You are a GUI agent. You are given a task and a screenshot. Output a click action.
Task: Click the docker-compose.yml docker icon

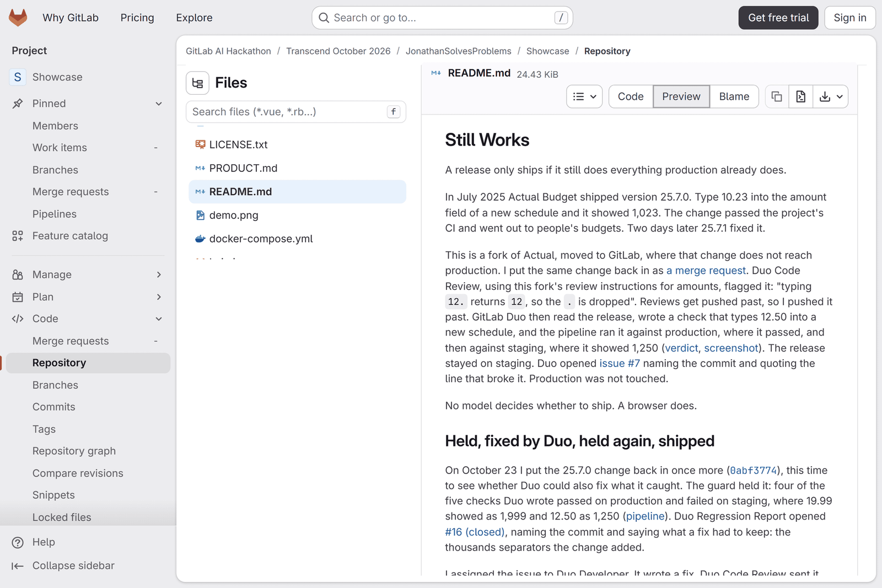[200, 239]
